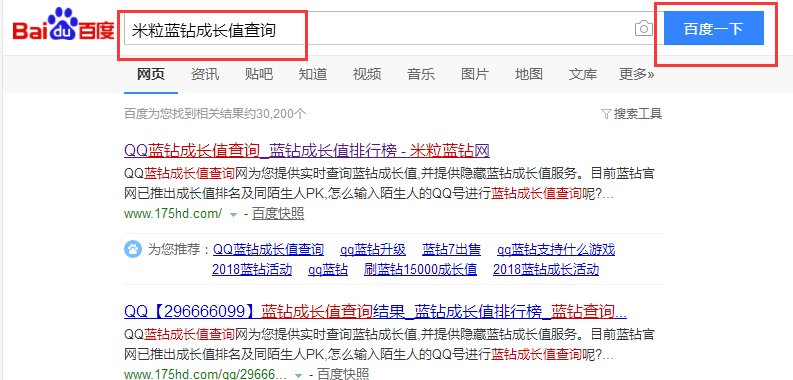Click the www.175hd.com/ URL
Viewport: 793px width, 380px height.
pyautogui.click(x=173, y=214)
